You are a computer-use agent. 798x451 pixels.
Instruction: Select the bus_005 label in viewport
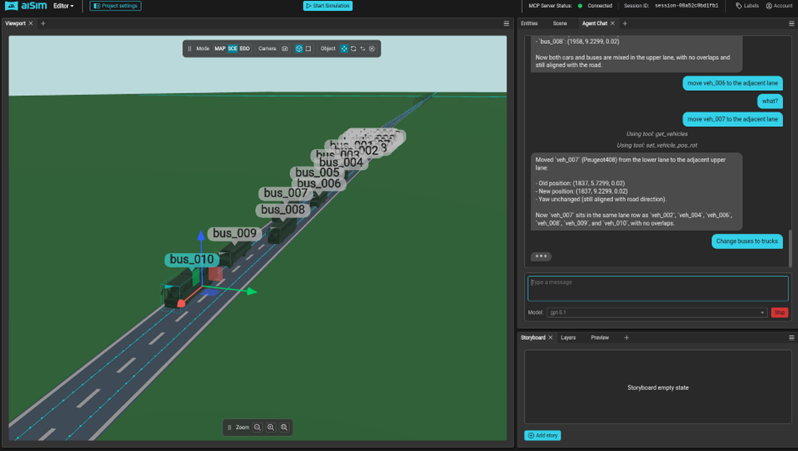(317, 173)
